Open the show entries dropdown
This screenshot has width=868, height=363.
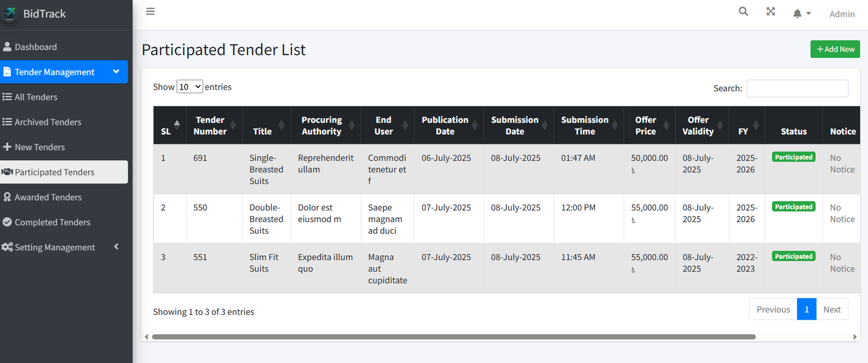click(x=190, y=87)
